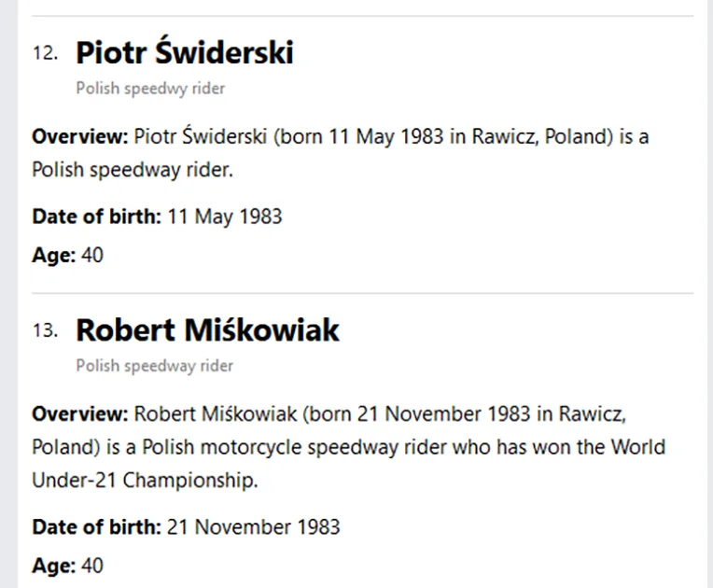Click the Age label in Świderski's entry
Image resolution: width=713 pixels, height=588 pixels.
53,255
